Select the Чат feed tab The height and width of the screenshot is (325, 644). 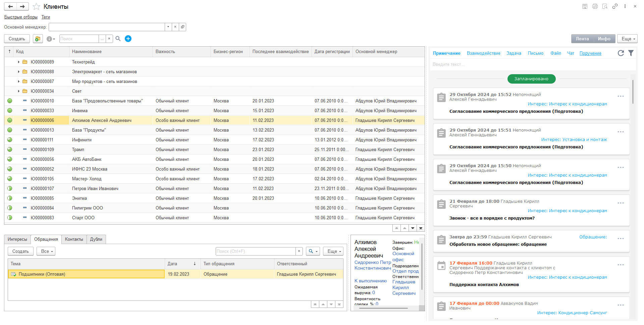point(571,53)
